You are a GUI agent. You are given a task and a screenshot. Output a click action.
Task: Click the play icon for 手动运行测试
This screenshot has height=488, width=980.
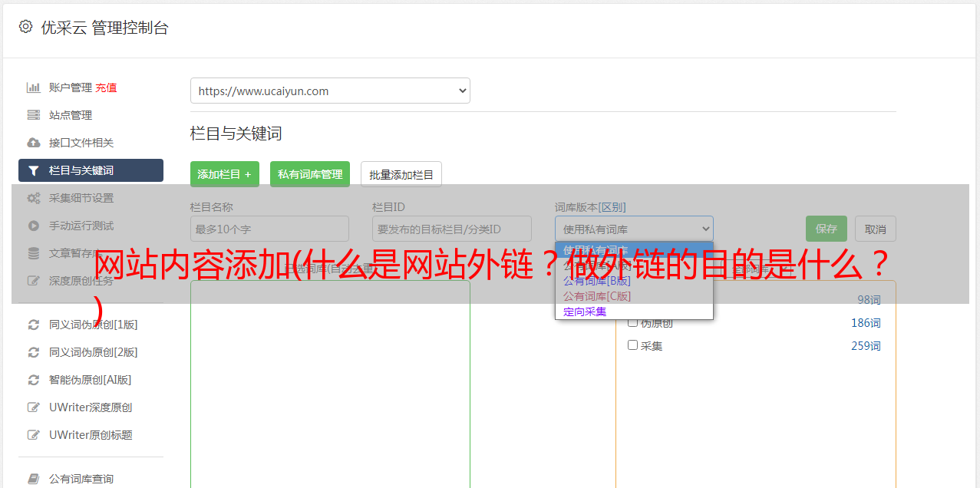coord(34,226)
